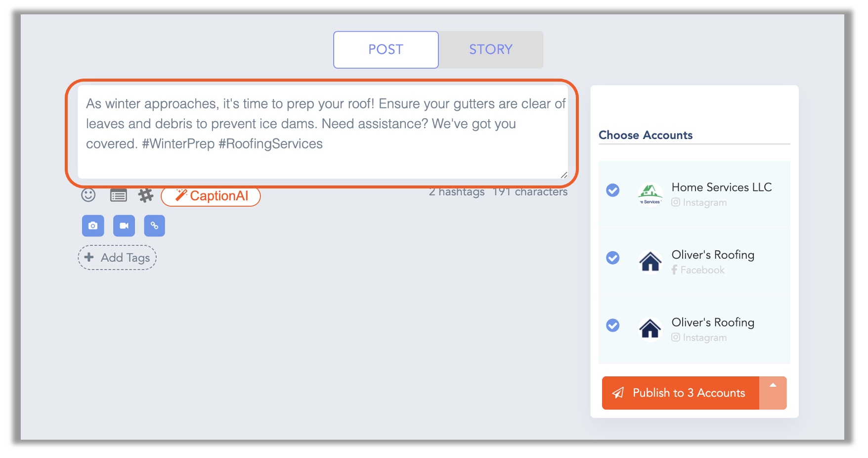Click the Instagram icon under Home Services LLC
The height and width of the screenshot is (458, 868).
675,202
